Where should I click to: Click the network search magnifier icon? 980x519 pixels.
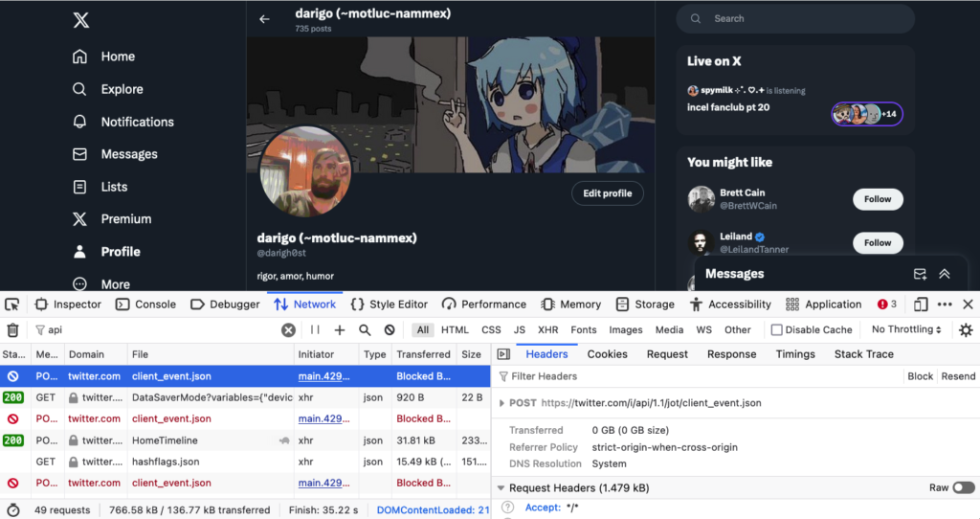(365, 330)
